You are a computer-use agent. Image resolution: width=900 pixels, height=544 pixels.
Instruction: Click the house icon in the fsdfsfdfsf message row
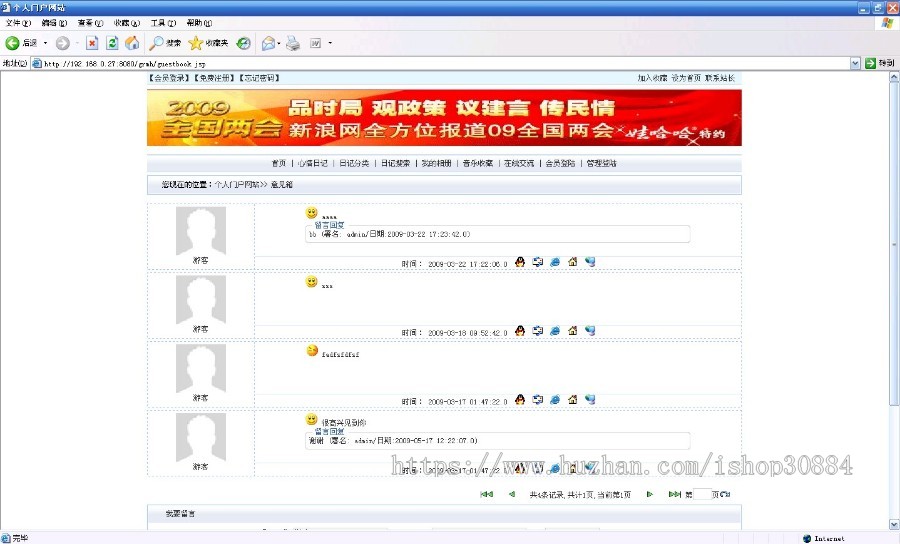coord(573,400)
